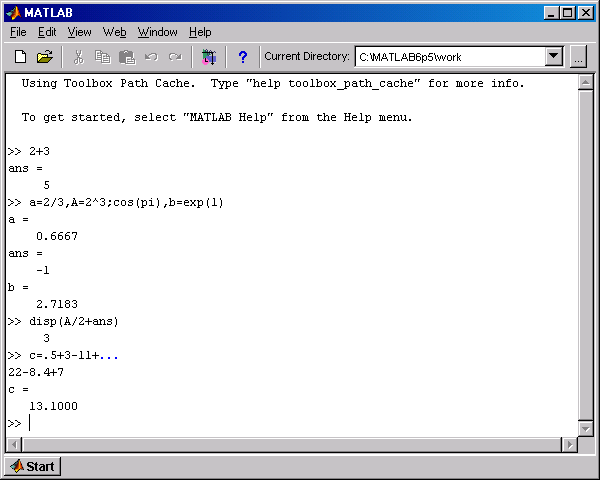Viewport: 600px width, 480px height.
Task: Click the Copy toolbar icon
Action: [x=103, y=57]
